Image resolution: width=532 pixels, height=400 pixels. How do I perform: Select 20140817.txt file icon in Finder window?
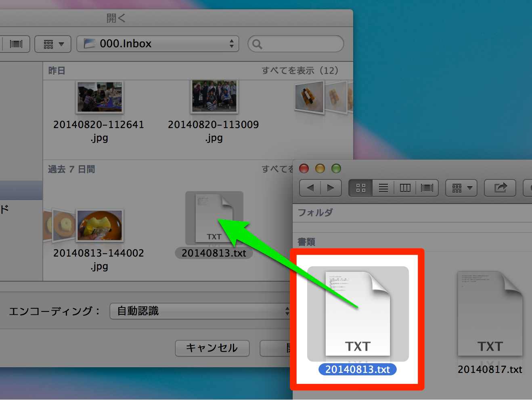tap(490, 314)
